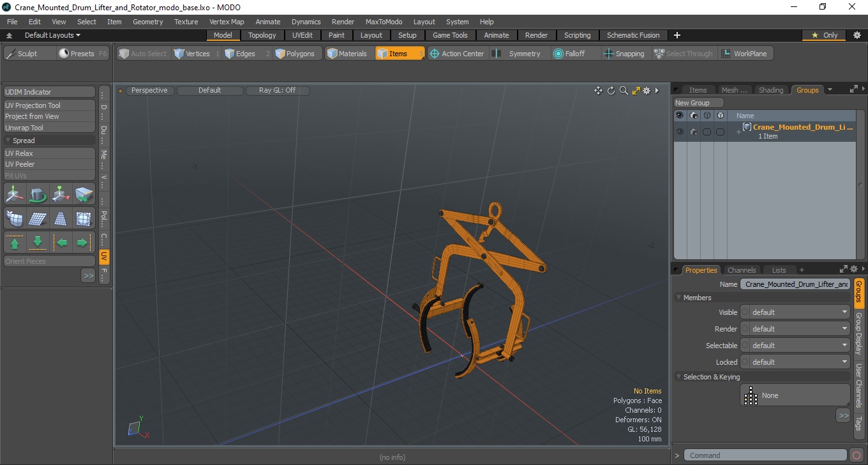Screen dimensions: 868x465
Task: Click the record circle beside Command
Action: point(857,455)
